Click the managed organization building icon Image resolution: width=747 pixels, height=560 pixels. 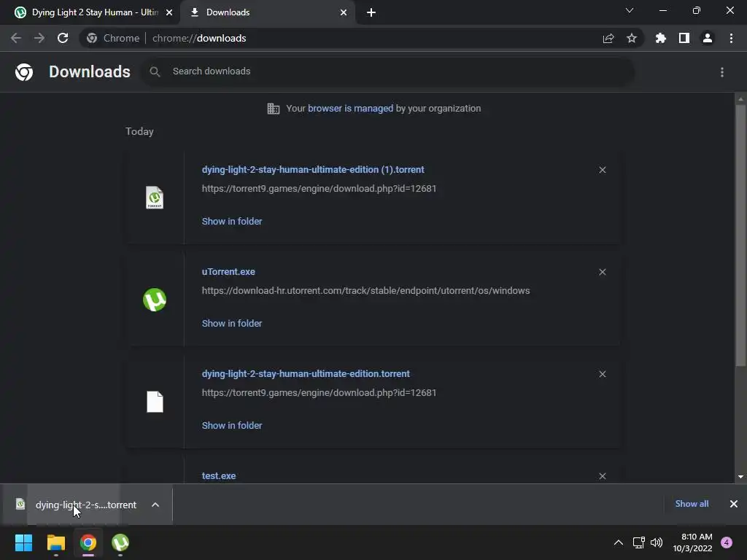point(274,109)
